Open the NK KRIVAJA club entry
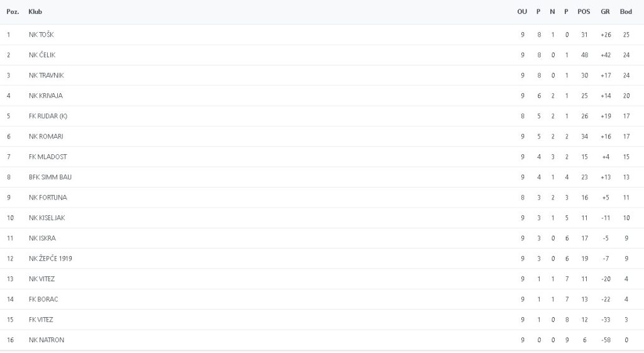Screen dimensions: 644x353 coord(46,96)
